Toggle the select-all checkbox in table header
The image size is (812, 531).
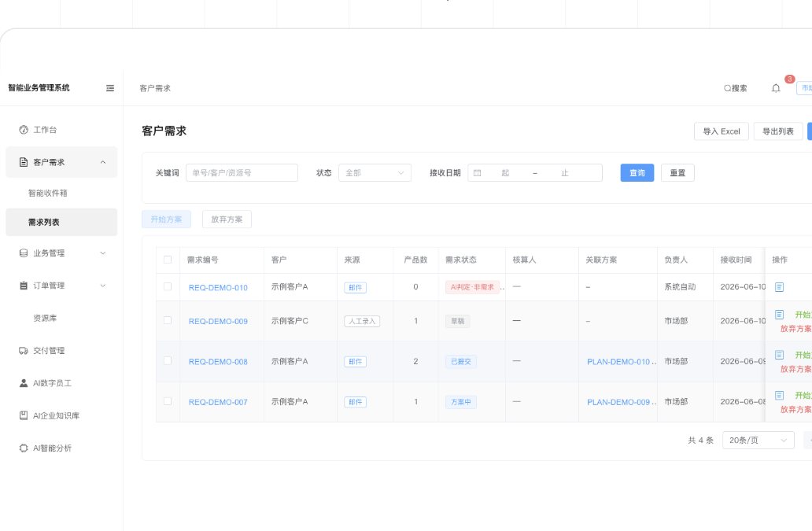[x=168, y=260]
